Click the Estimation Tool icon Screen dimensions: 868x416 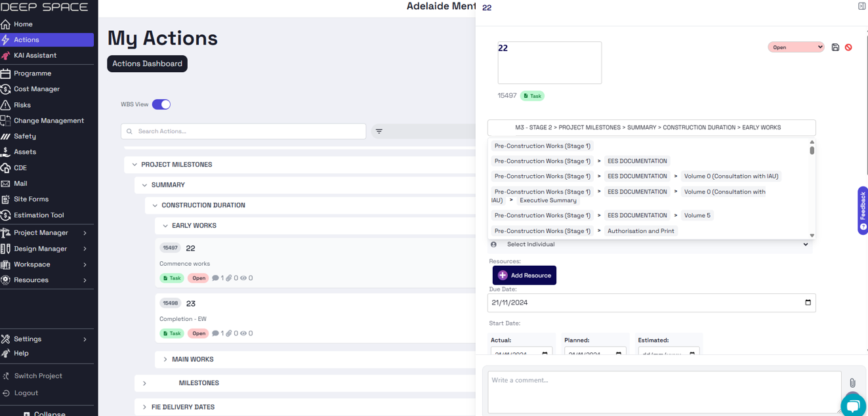pyautogui.click(x=6, y=215)
